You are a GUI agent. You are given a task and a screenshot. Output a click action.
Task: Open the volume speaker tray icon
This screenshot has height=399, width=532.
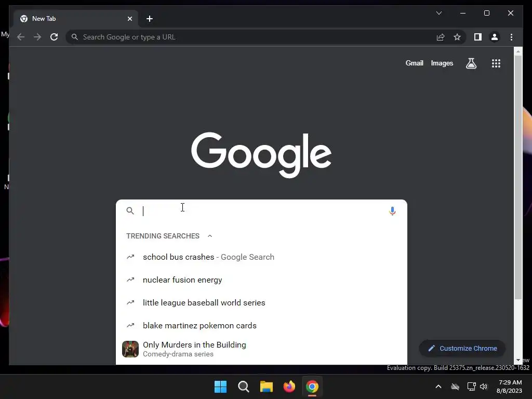[x=484, y=387]
